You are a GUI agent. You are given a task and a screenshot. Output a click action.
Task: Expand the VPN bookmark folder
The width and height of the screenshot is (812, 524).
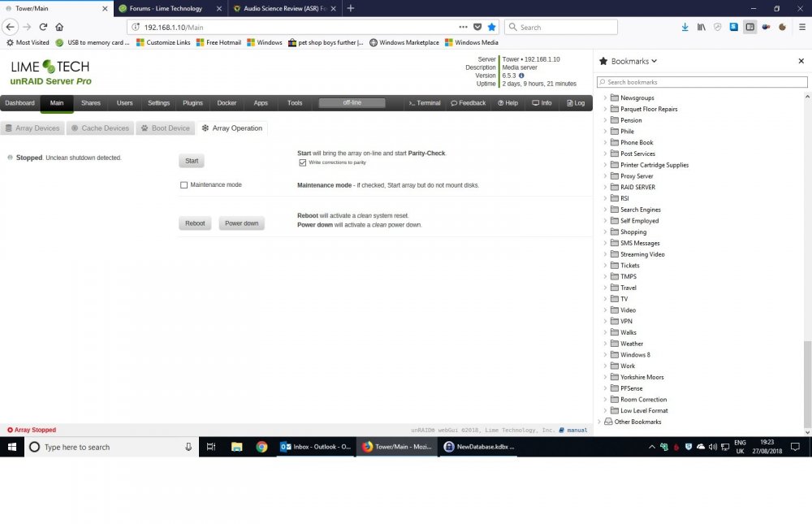605,321
